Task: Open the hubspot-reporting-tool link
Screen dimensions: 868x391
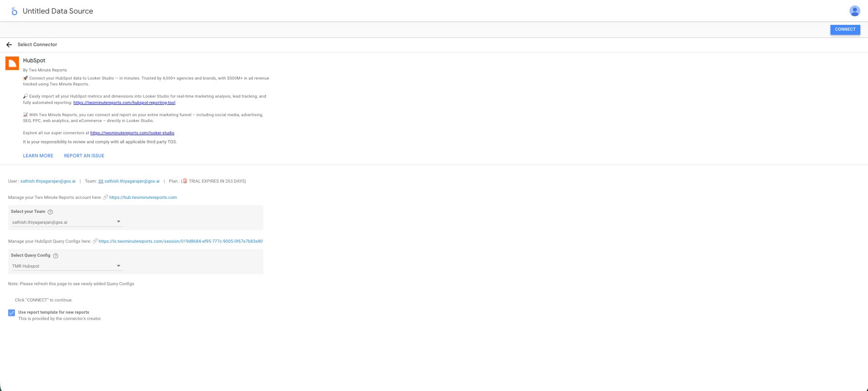Action: (124, 103)
